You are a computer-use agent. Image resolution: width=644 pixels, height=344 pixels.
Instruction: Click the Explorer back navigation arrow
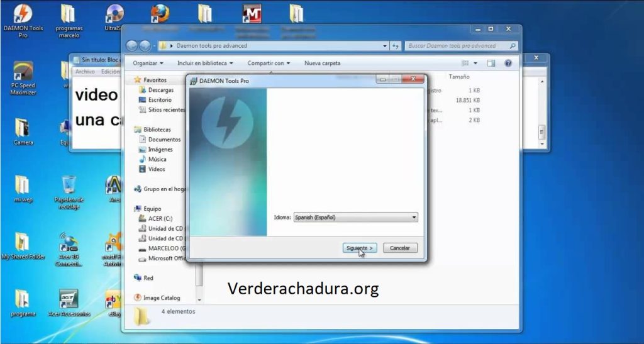[131, 45]
